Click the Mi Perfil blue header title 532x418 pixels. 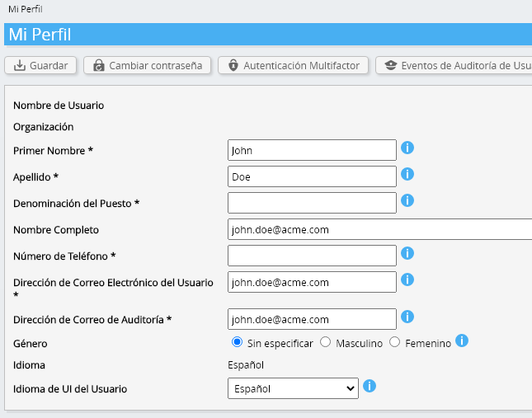(x=40, y=35)
